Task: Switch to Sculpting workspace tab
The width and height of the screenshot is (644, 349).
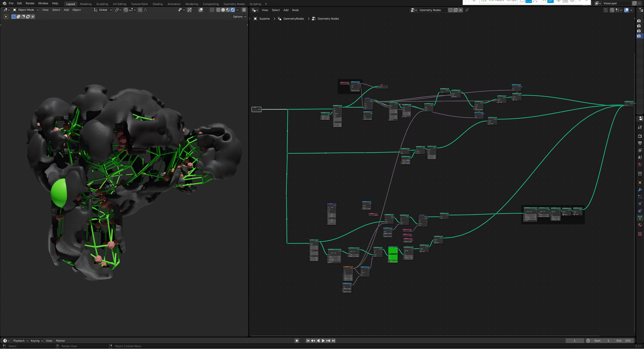Action: [x=102, y=4]
